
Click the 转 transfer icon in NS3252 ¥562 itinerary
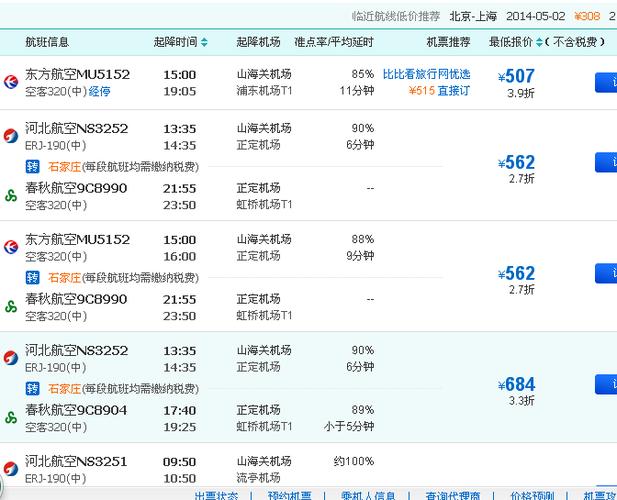click(x=32, y=167)
